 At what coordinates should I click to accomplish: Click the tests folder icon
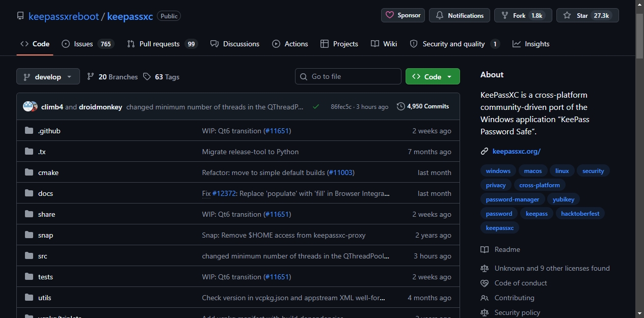coord(29,277)
